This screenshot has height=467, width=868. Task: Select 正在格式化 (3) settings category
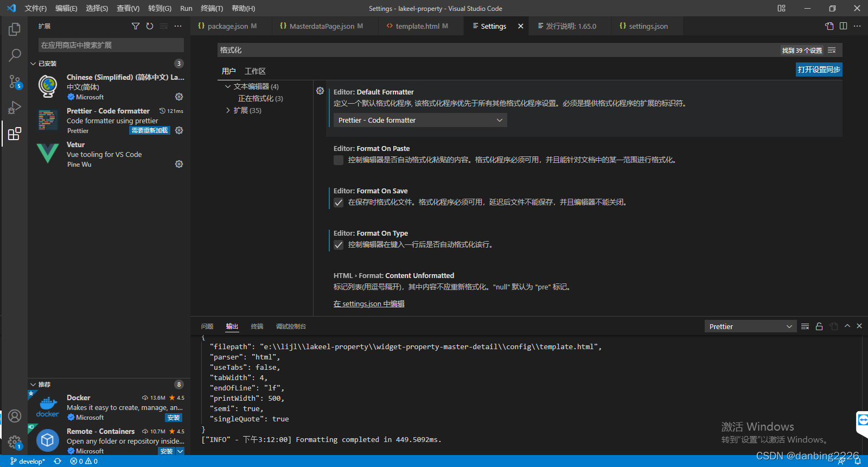[x=260, y=98]
